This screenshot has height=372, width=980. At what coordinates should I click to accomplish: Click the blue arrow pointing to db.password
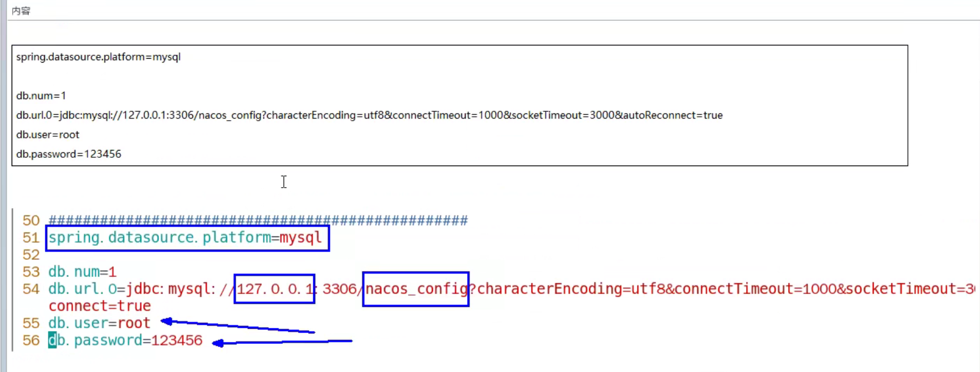[x=282, y=343]
